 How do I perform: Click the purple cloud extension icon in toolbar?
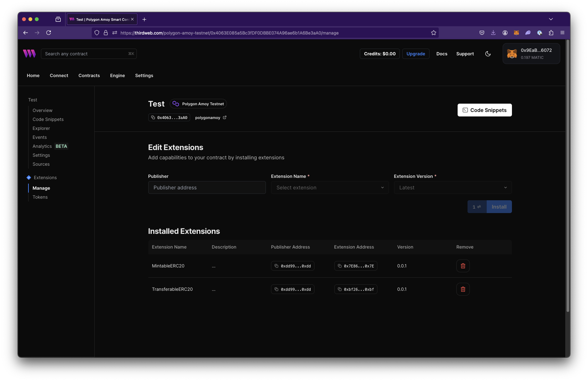(528, 33)
